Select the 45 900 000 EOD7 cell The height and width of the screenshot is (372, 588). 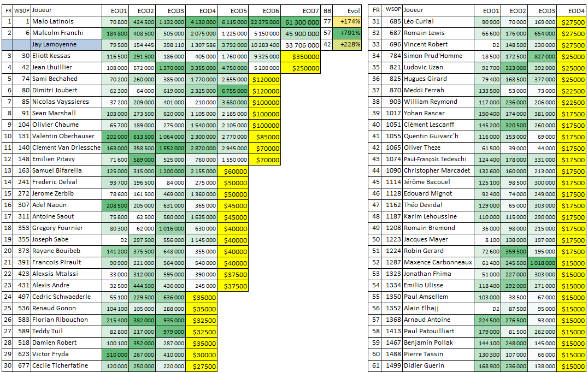(301, 33)
